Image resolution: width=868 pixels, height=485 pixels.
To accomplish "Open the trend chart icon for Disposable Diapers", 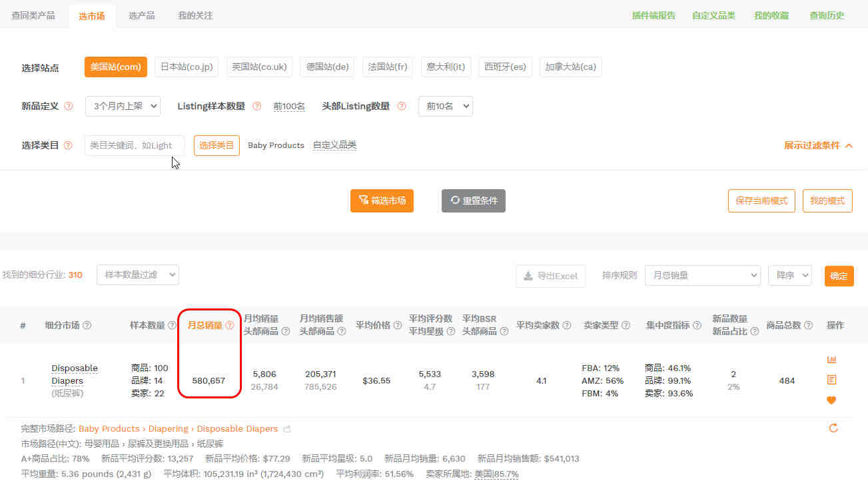I will [x=831, y=360].
